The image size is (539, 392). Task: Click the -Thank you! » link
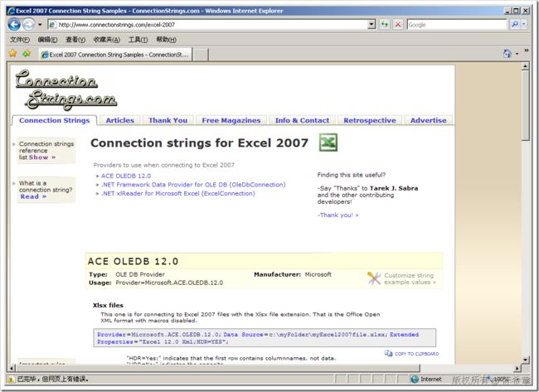(x=337, y=215)
